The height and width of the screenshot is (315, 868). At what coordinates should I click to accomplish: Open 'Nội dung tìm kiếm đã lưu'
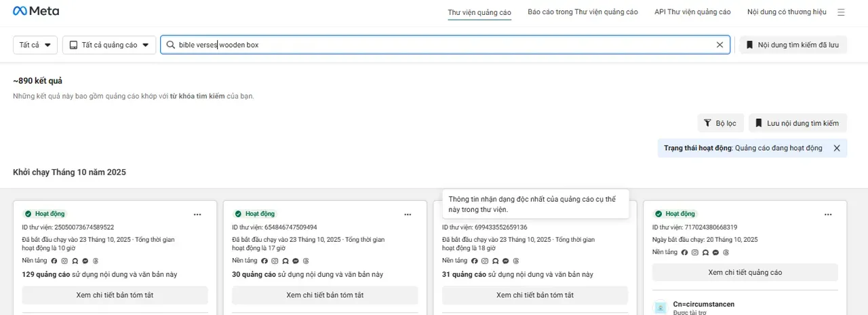793,45
